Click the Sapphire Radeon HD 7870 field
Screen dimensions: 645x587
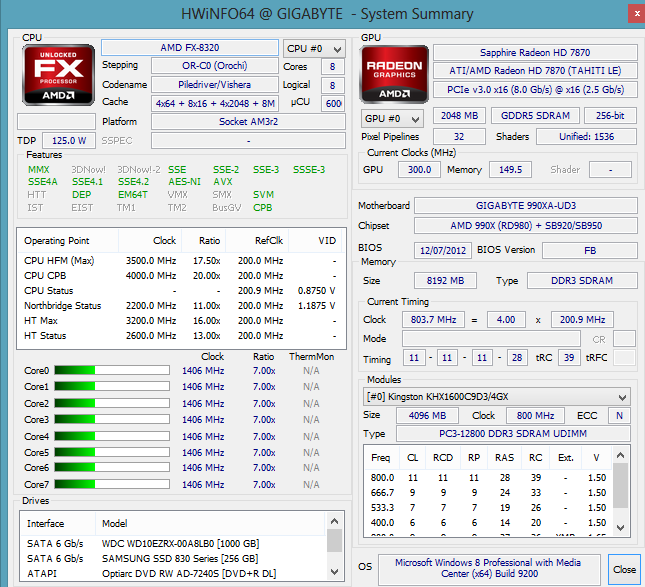(x=535, y=53)
